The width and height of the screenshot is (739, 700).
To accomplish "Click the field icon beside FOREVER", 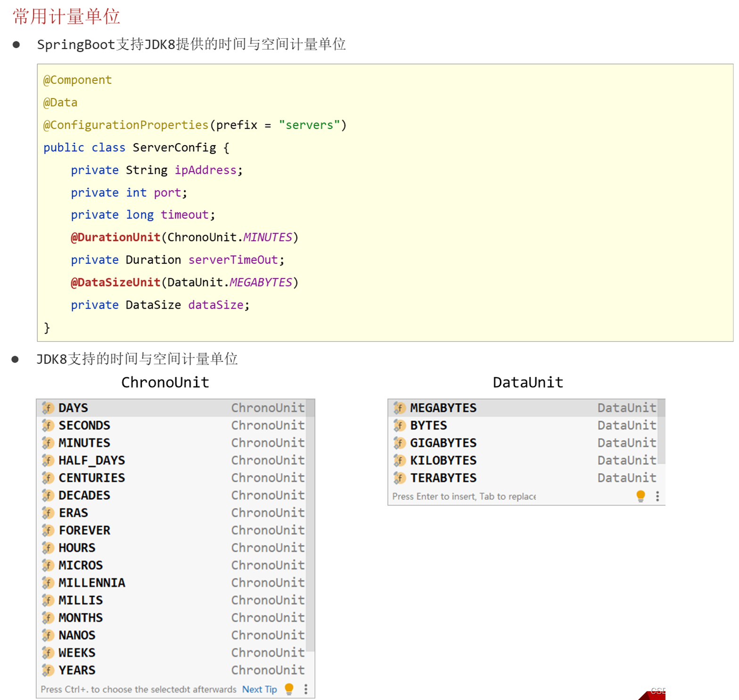I will [48, 530].
